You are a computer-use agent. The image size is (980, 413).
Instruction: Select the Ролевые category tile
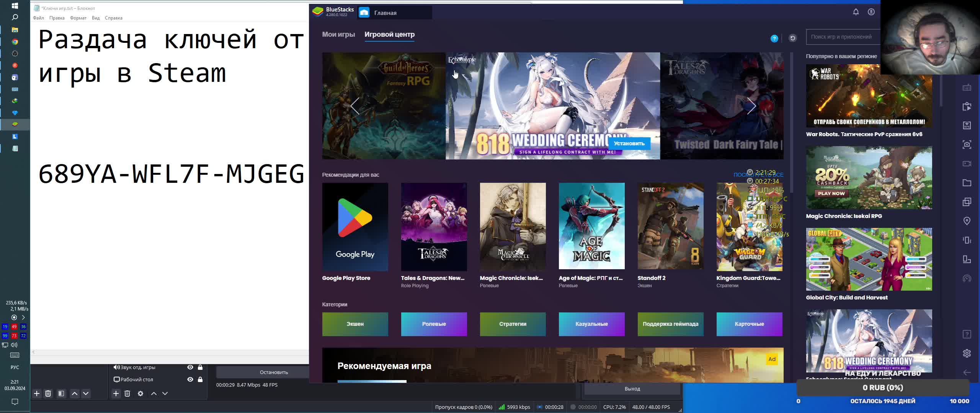coord(434,324)
